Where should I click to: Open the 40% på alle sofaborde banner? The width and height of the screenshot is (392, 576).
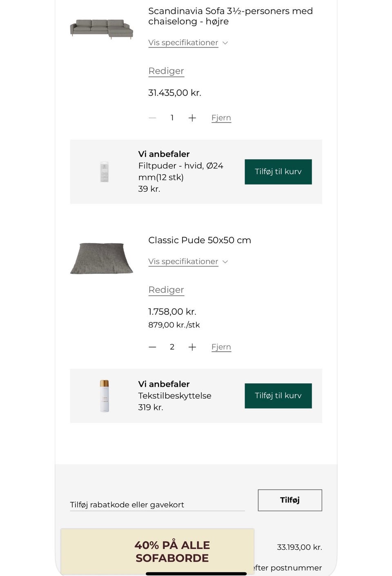click(172, 551)
